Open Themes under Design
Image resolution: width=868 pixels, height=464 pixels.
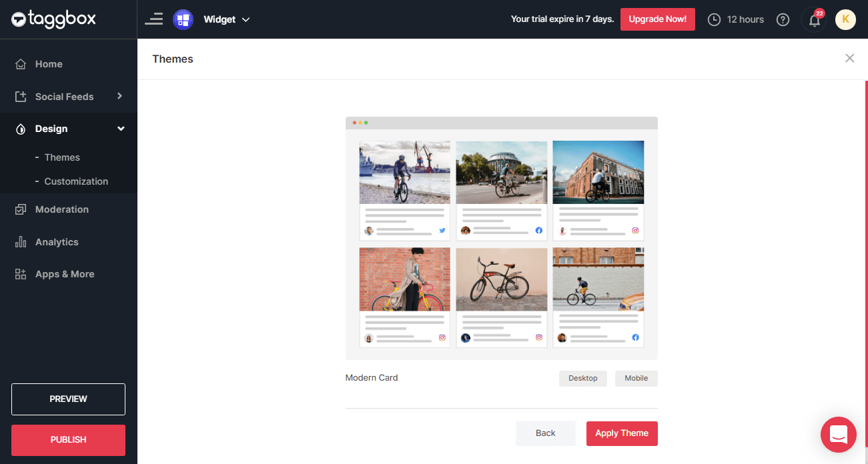(62, 157)
